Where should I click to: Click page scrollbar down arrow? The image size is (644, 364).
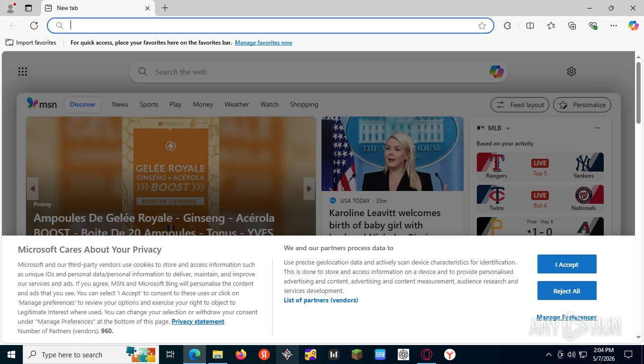638,337
